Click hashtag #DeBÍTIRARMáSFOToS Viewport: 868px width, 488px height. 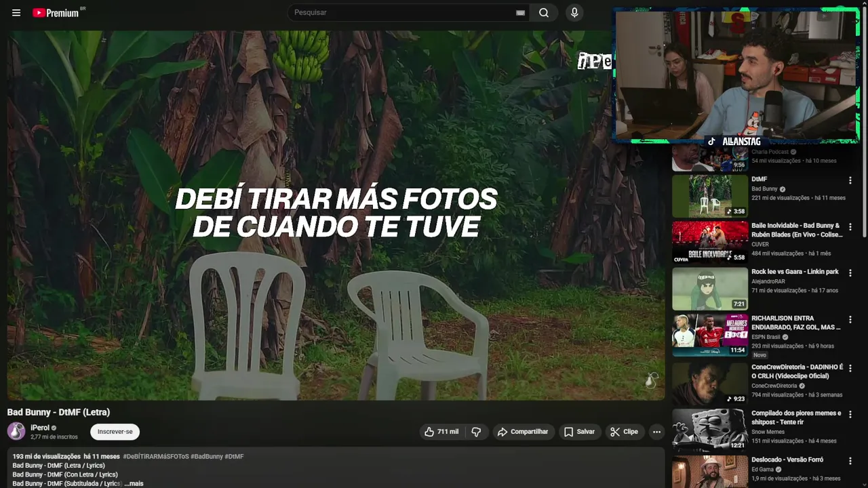pyautogui.click(x=156, y=457)
